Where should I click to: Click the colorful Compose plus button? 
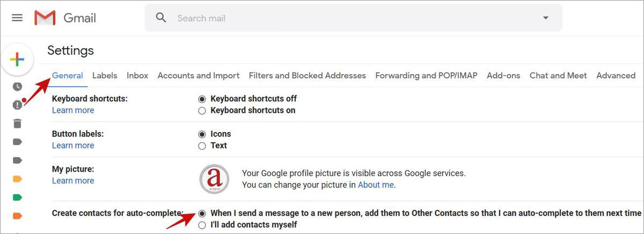pos(17,59)
